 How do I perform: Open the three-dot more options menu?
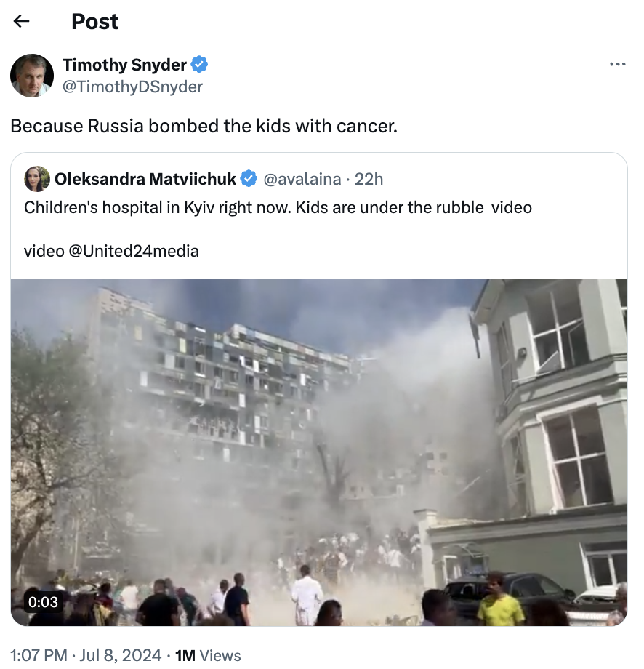point(617,65)
